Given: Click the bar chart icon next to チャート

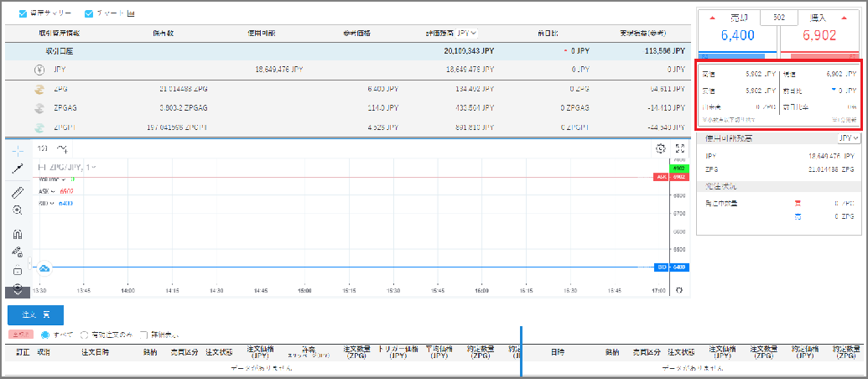Looking at the screenshot, I should click(131, 13).
